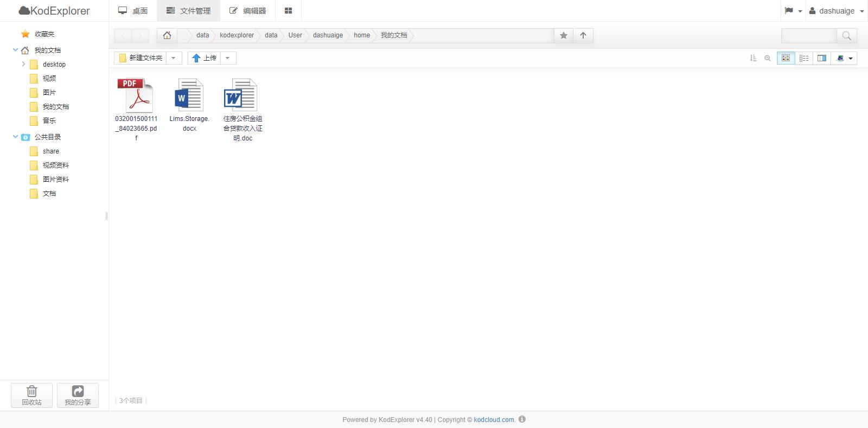The image size is (868, 428).
Task: Expand the 上传 dropdown arrow
Action: point(228,58)
